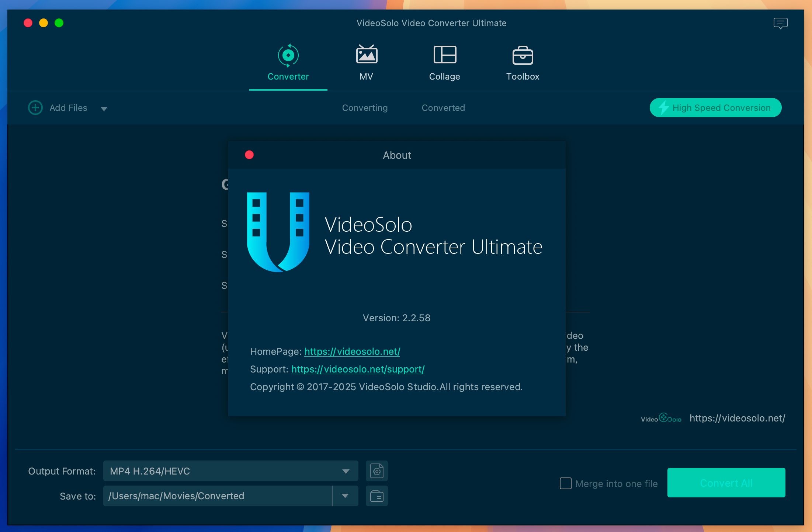The height and width of the screenshot is (532, 812).
Task: Select the Converter feature icon
Action: pos(288,63)
